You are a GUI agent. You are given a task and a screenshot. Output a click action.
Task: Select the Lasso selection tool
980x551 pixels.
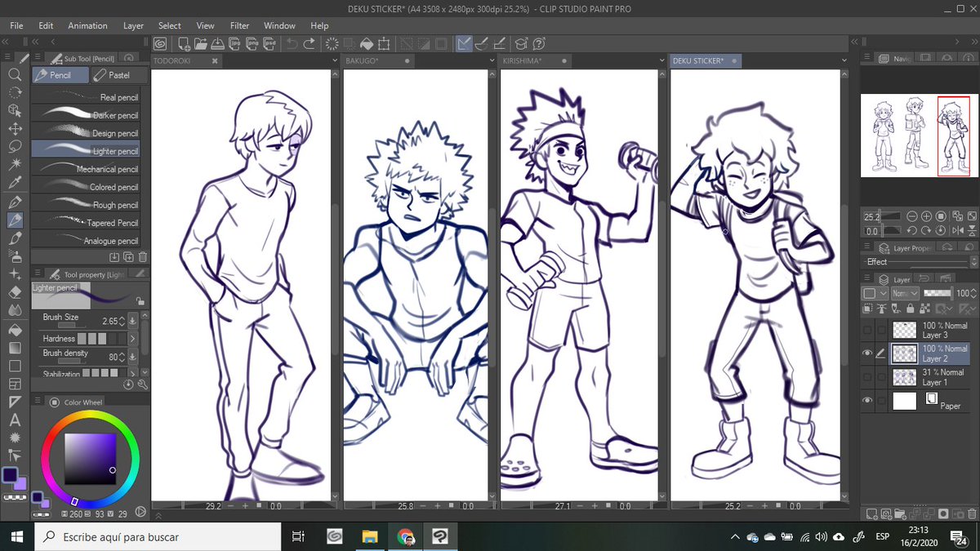(14, 146)
